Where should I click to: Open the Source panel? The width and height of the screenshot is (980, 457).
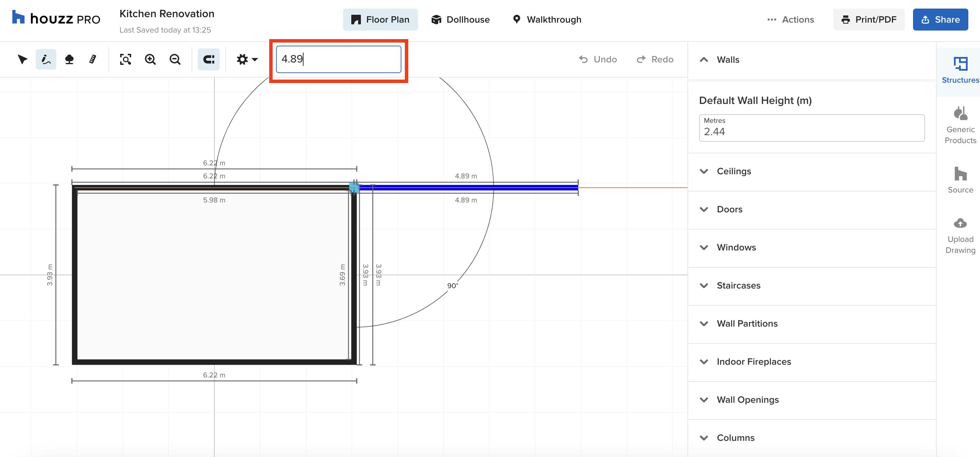[960, 179]
